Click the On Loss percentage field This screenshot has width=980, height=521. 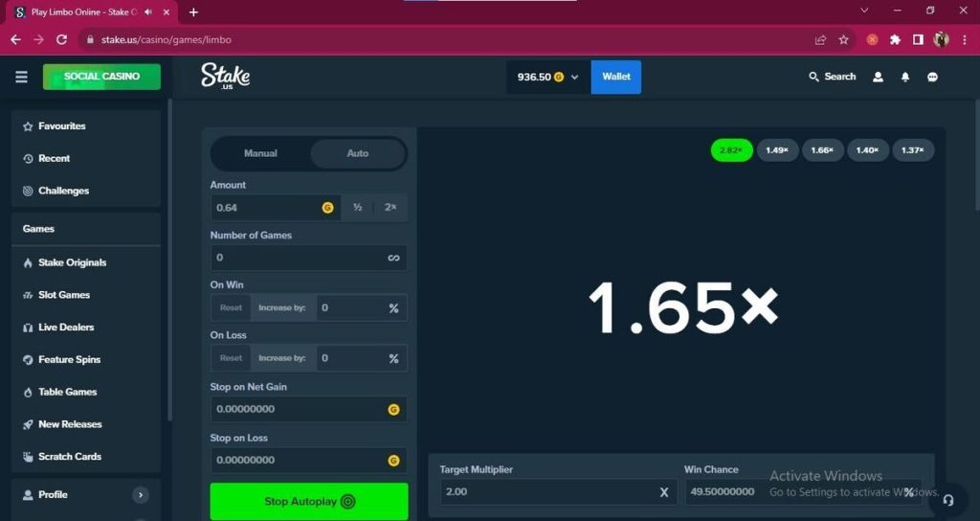[x=361, y=358]
